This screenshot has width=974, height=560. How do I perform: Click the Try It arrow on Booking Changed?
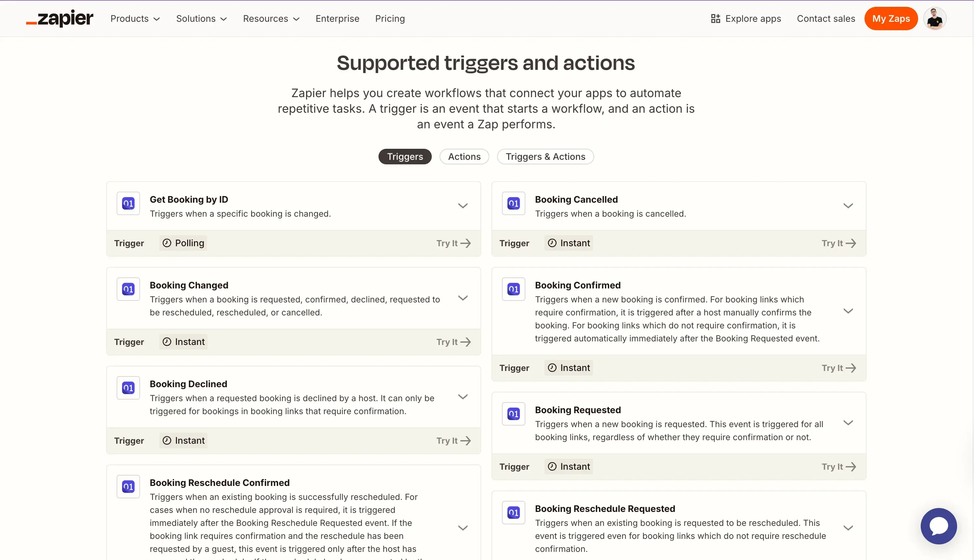coord(454,341)
